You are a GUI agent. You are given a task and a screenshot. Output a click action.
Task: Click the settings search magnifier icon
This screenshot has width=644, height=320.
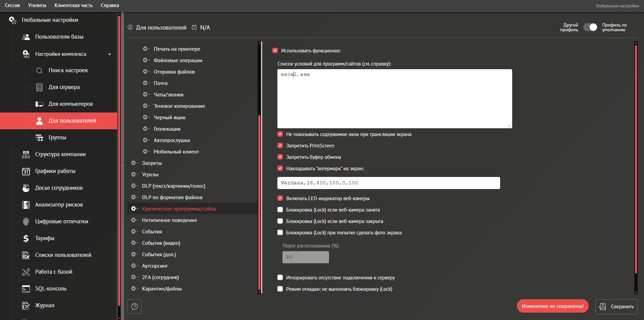[x=39, y=71]
